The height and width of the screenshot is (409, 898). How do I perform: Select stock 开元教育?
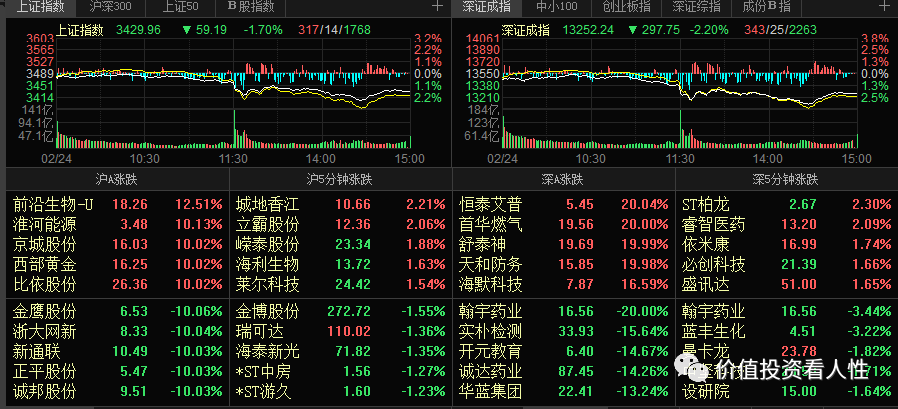pos(563,352)
